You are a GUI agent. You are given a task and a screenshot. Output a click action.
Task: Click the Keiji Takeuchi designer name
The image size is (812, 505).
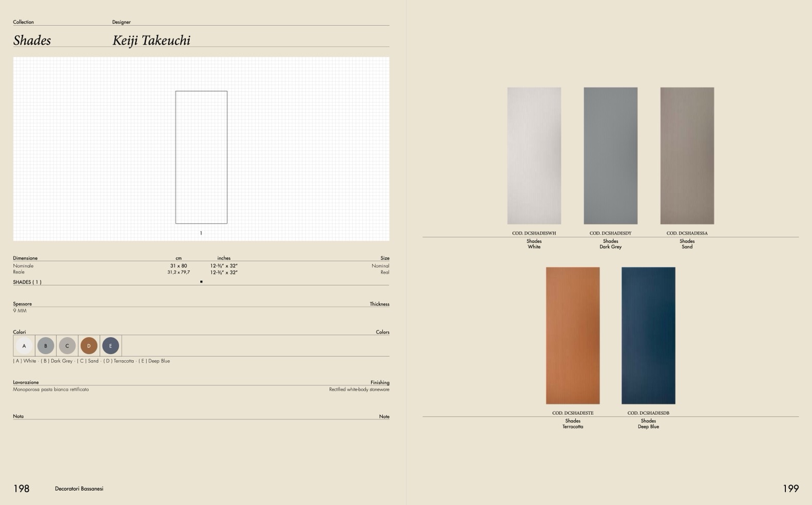tap(151, 41)
